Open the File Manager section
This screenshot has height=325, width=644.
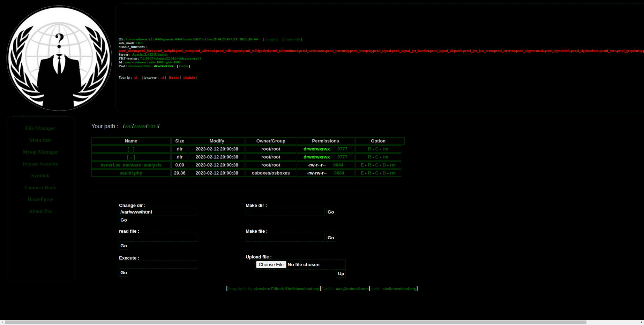[40, 128]
